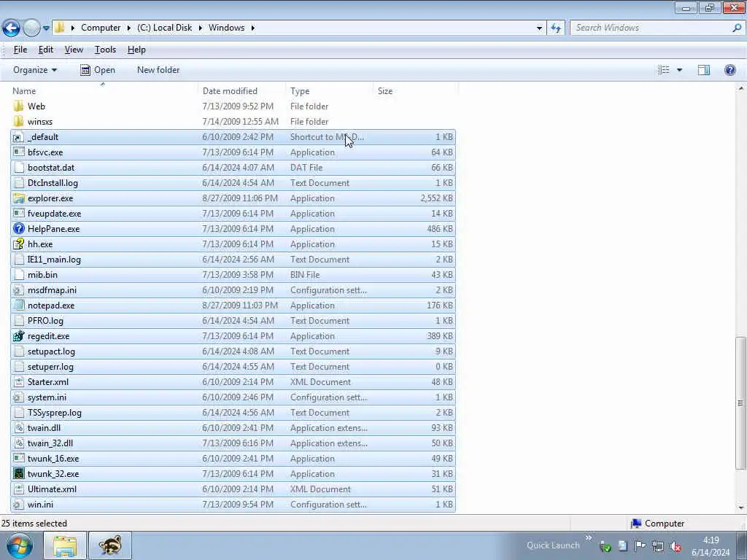747x560 pixels.
Task: Click the twunk_32.exe file icon
Action: [x=18, y=474]
